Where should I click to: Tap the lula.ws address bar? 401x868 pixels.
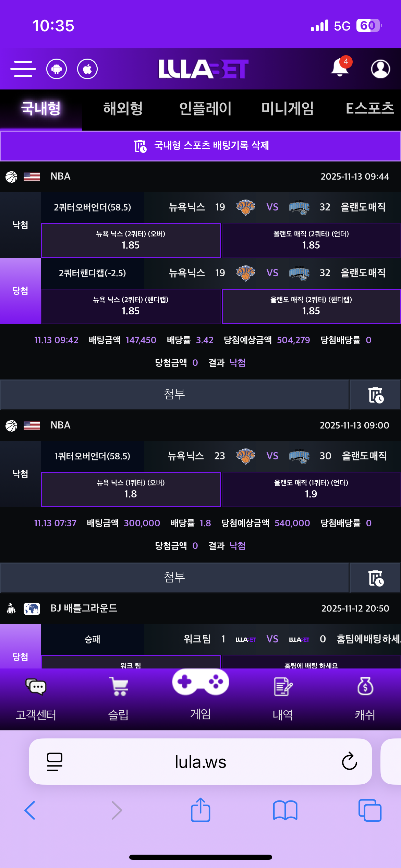pyautogui.click(x=200, y=762)
